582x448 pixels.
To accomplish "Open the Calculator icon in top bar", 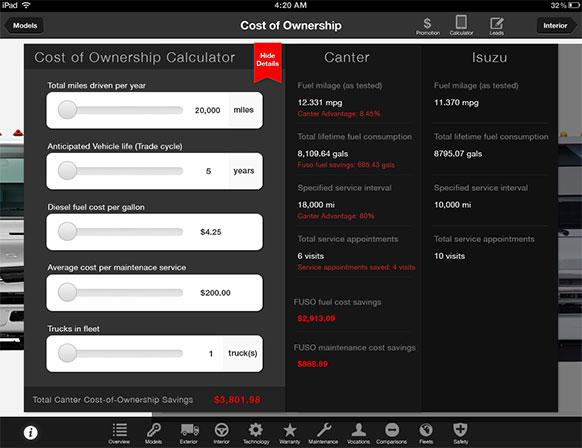I will (x=461, y=25).
